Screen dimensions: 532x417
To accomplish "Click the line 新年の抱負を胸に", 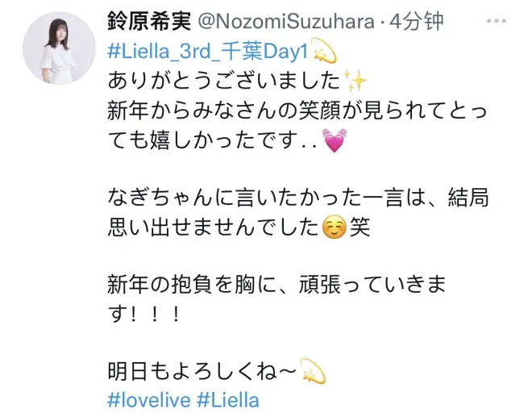I will pos(276,284).
